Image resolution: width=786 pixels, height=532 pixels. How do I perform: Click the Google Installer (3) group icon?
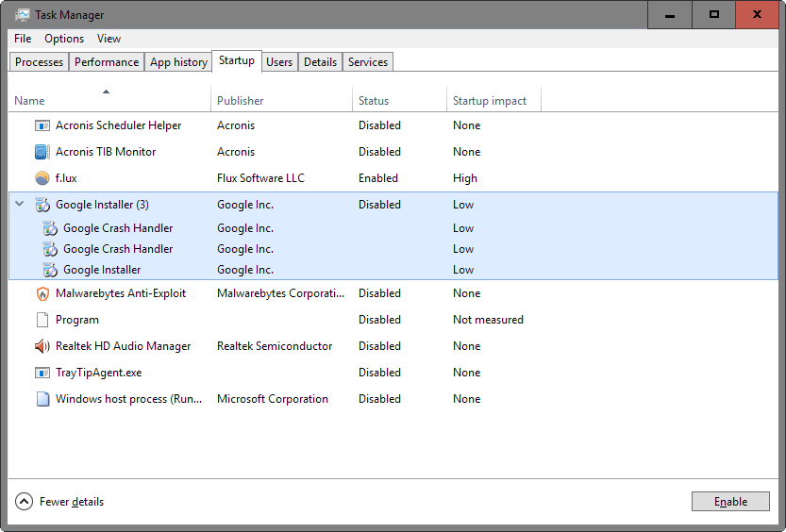point(42,205)
